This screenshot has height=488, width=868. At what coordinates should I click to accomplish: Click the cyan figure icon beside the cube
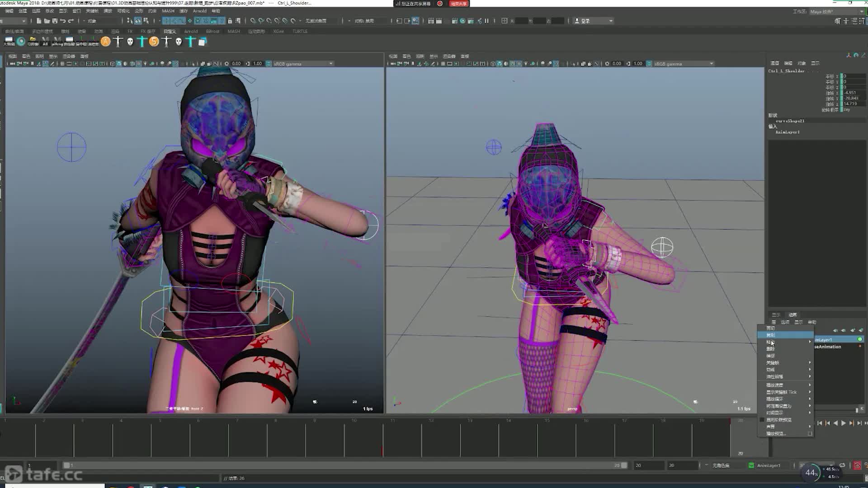coord(190,42)
